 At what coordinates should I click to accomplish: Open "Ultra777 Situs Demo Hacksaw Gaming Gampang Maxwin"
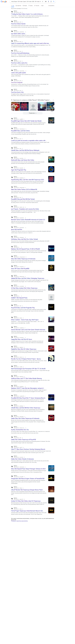coord(28,449)
